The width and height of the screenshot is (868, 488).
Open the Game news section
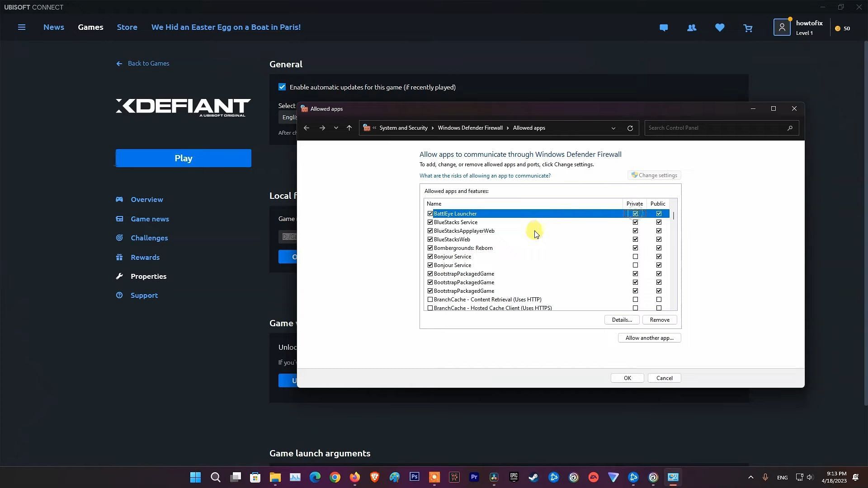(x=150, y=219)
